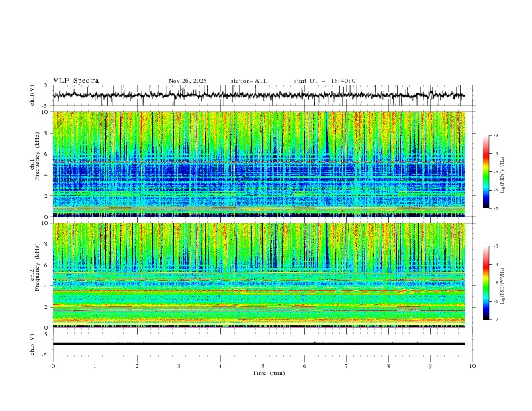Click the ch.2 'Frequency (kHz)' axis label
The width and height of the screenshot is (532, 411).
38,267
